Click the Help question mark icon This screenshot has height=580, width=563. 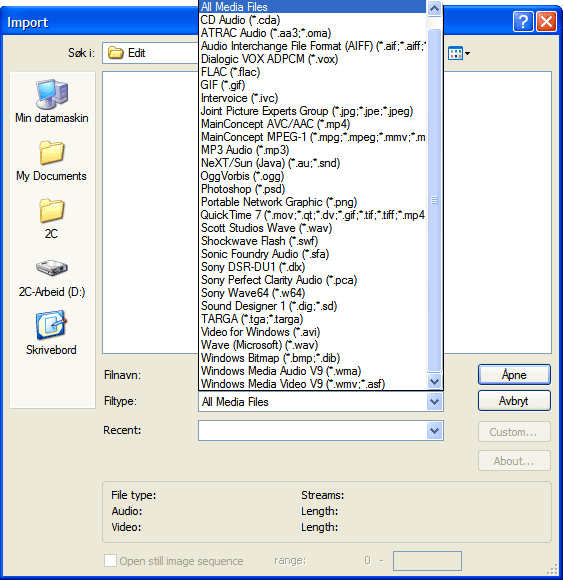(x=523, y=22)
